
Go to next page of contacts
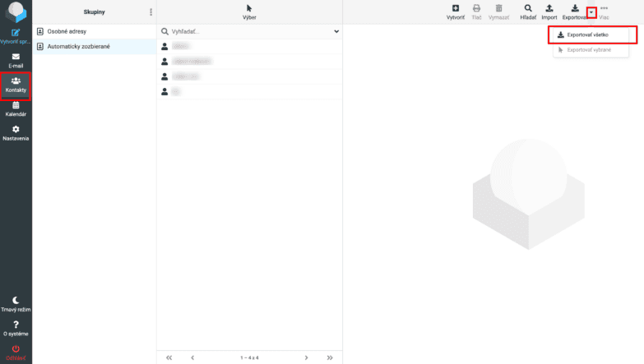coord(306,357)
